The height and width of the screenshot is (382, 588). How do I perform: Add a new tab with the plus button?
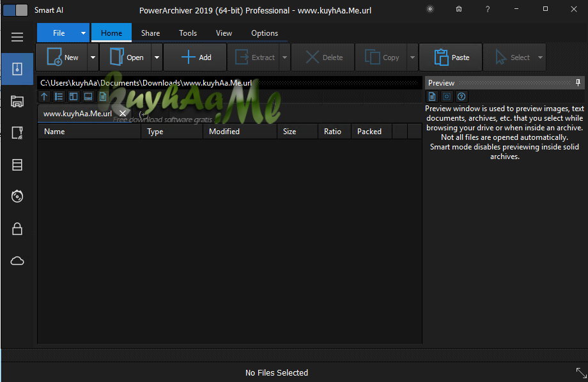pyautogui.click(x=142, y=114)
